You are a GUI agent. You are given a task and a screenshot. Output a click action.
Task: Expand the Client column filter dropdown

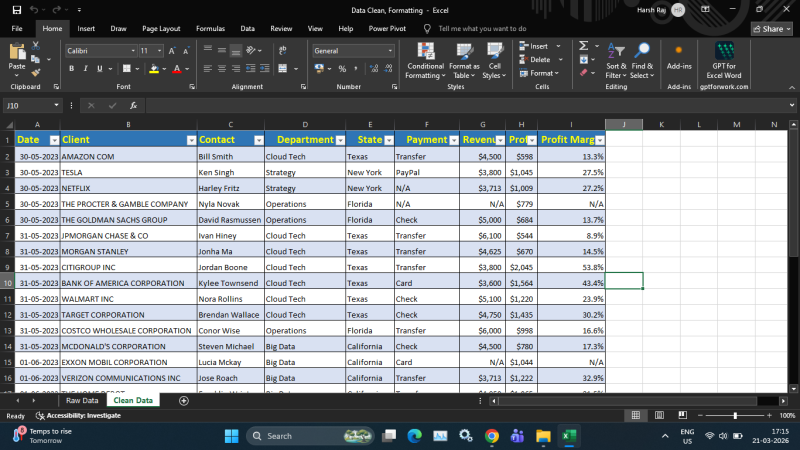[x=190, y=140]
